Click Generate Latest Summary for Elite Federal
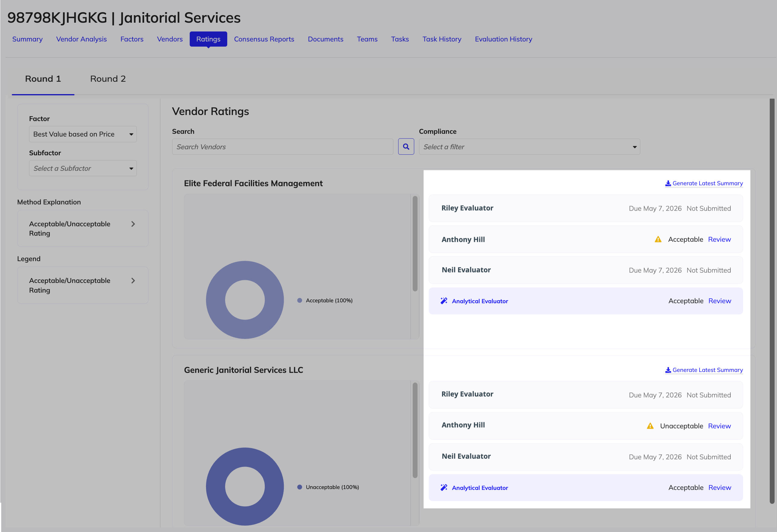This screenshot has height=532, width=777. [704, 183]
